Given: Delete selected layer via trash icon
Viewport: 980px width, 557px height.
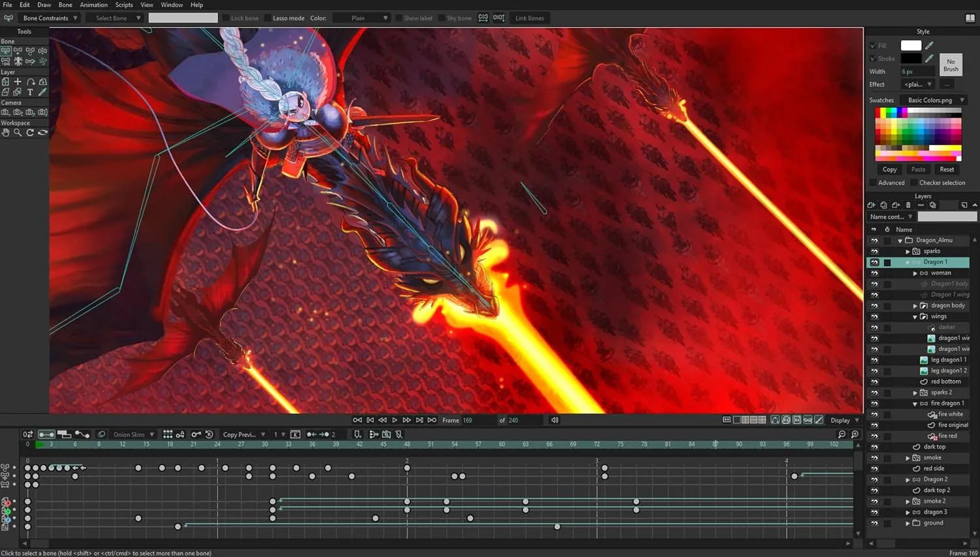Looking at the screenshot, I should [x=908, y=205].
